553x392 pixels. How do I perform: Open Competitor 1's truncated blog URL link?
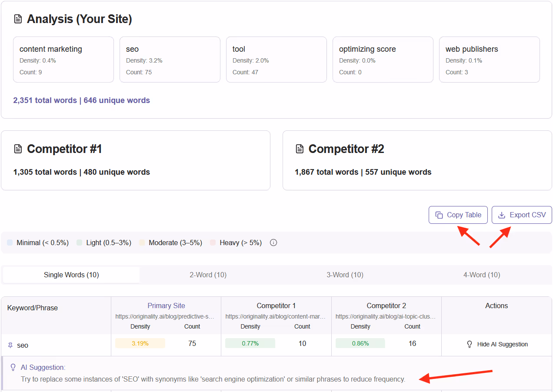pyautogui.click(x=276, y=316)
